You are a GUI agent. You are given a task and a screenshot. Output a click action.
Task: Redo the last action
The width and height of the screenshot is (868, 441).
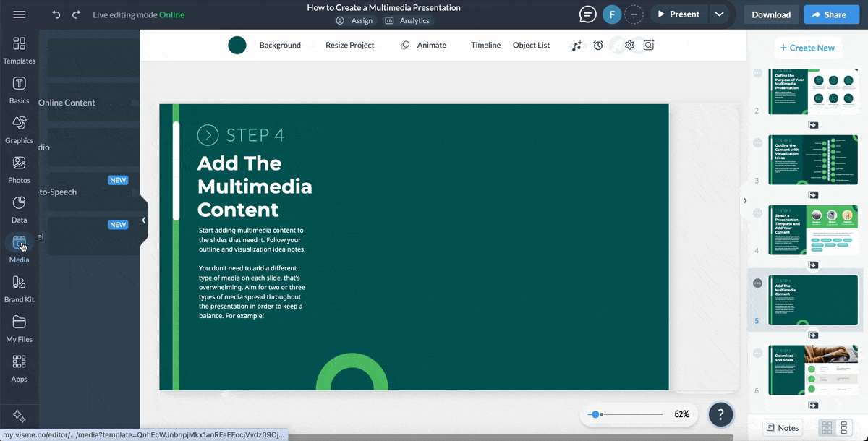point(76,14)
